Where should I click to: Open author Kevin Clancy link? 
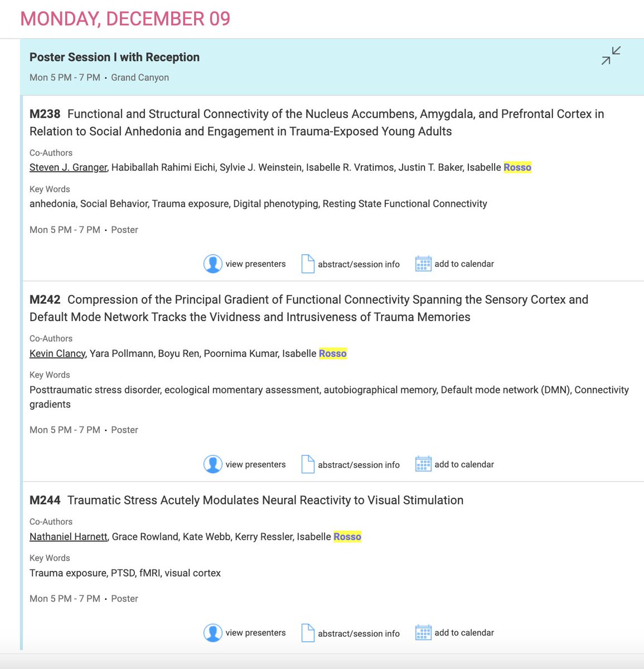coord(57,353)
